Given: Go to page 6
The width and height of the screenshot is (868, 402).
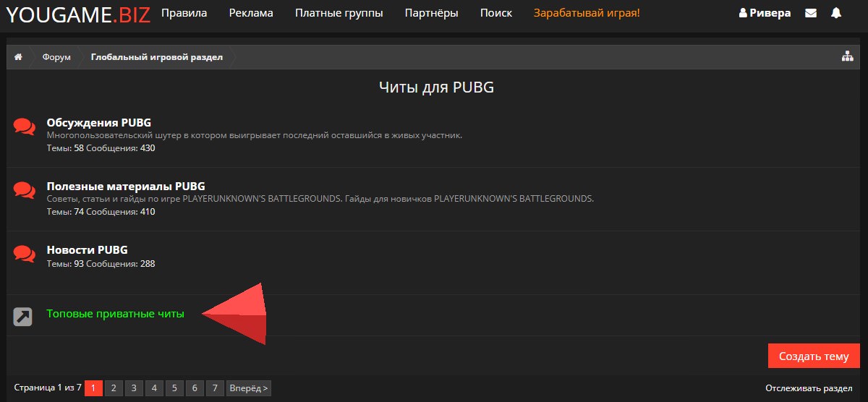Looking at the screenshot, I should point(195,388).
